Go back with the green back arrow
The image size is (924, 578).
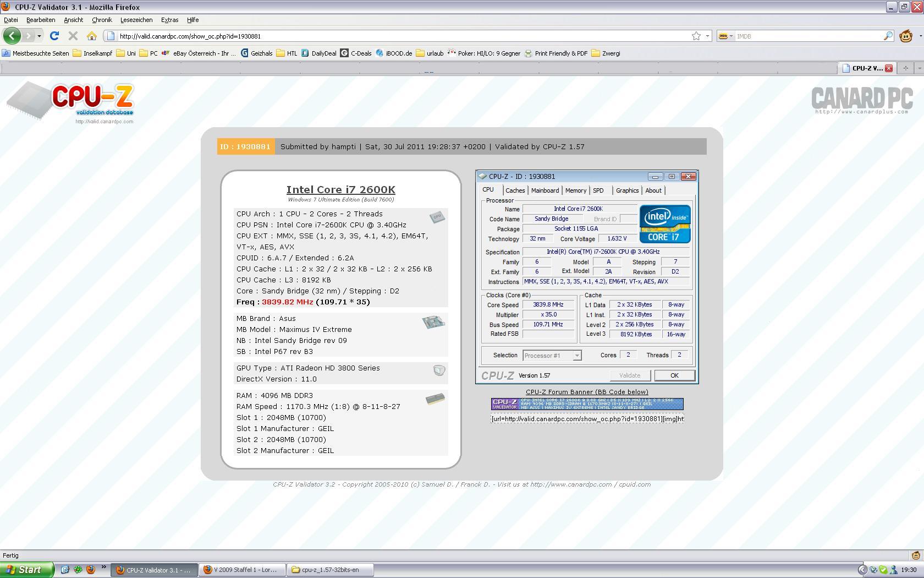(12, 36)
